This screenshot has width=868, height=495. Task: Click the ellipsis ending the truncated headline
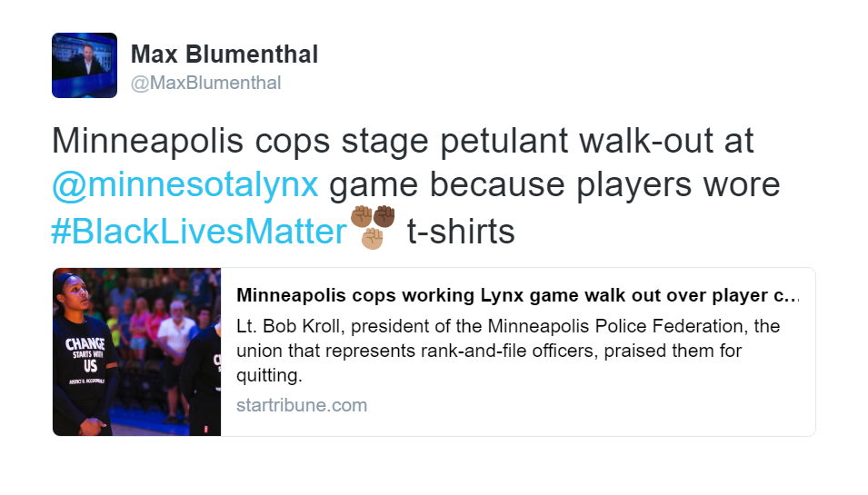click(793, 296)
